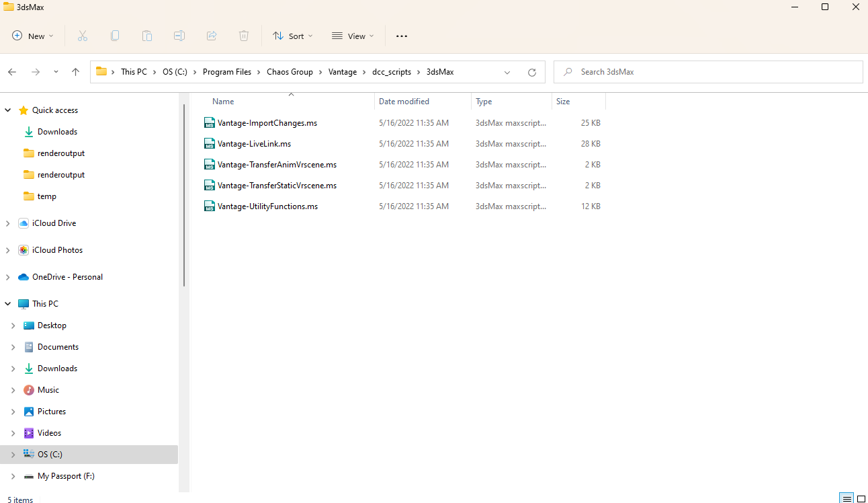Click the navigation pane scrollbar
The image size is (868, 503).
coord(183,195)
